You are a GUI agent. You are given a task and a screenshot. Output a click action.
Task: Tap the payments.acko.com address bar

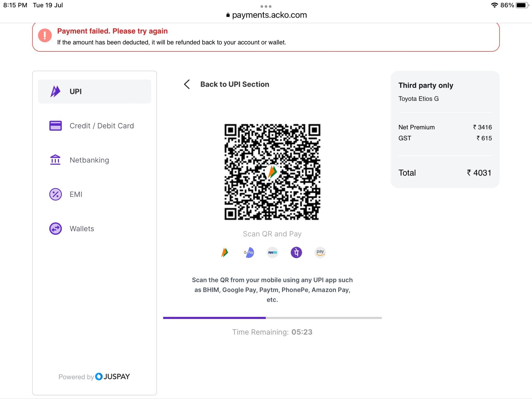point(267,15)
